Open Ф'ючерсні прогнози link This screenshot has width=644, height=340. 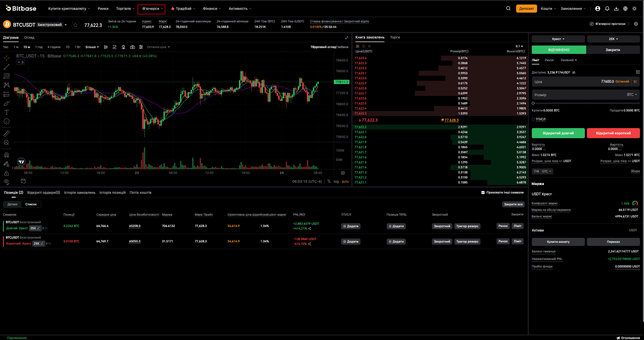point(607,24)
